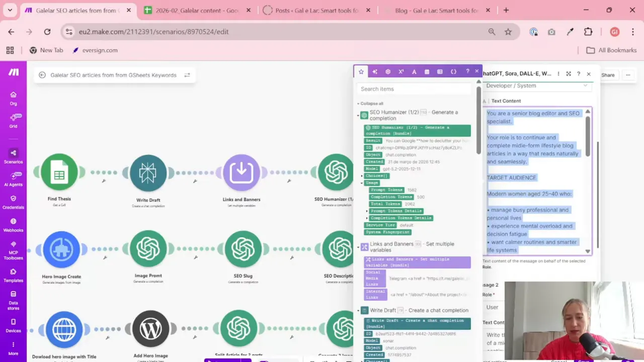
Task: Collapse the Links and Banners item group
Action: tap(358, 247)
